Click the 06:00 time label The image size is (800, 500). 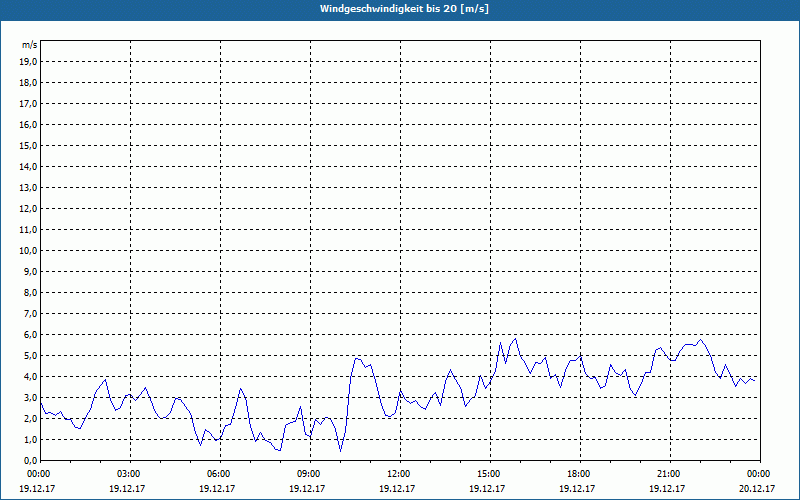click(220, 474)
